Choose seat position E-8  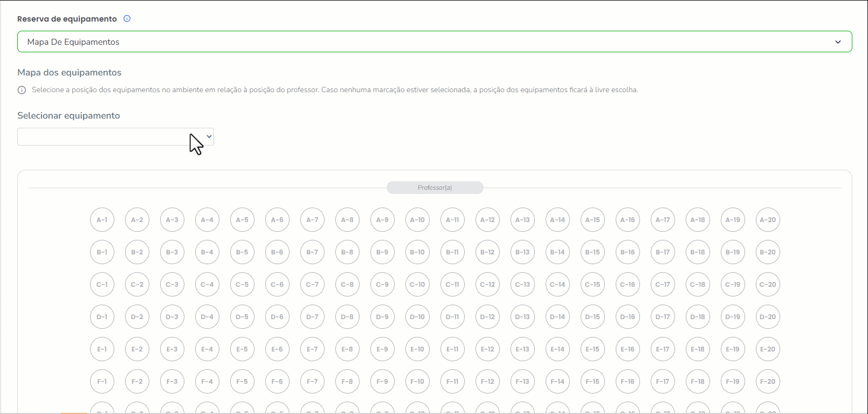click(347, 349)
